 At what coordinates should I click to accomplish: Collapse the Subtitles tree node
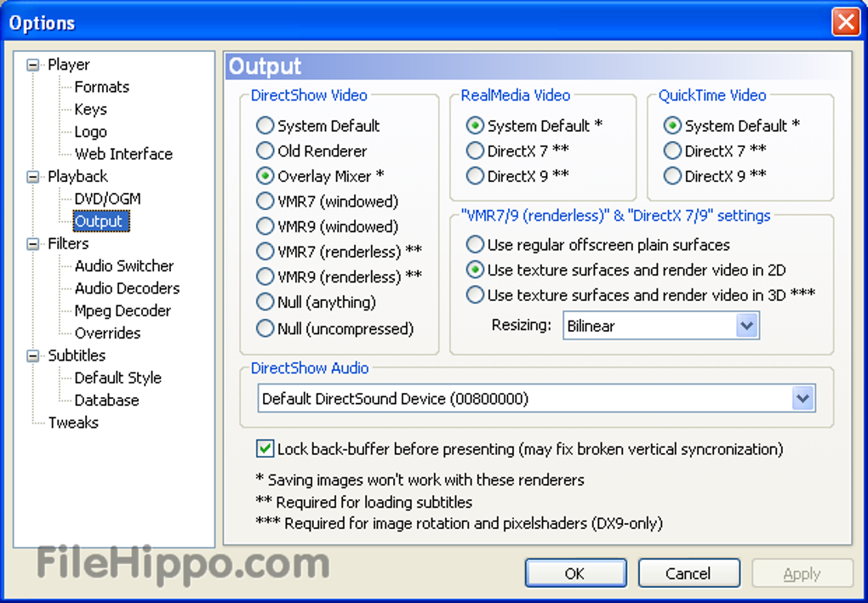(x=33, y=356)
